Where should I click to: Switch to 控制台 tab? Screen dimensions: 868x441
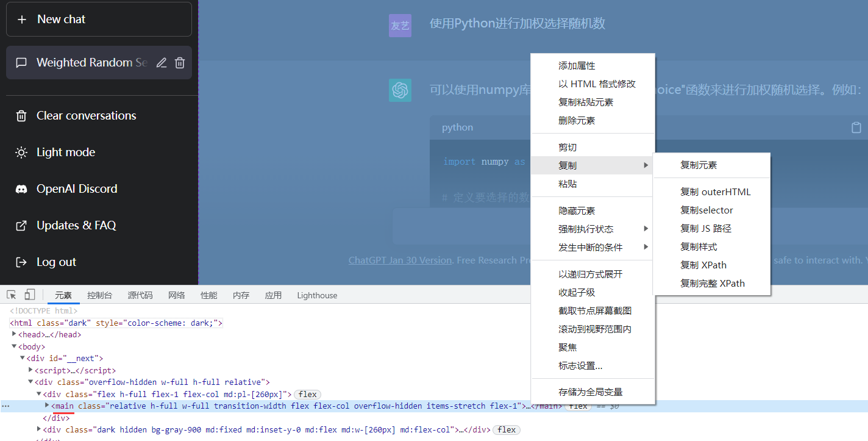point(99,295)
